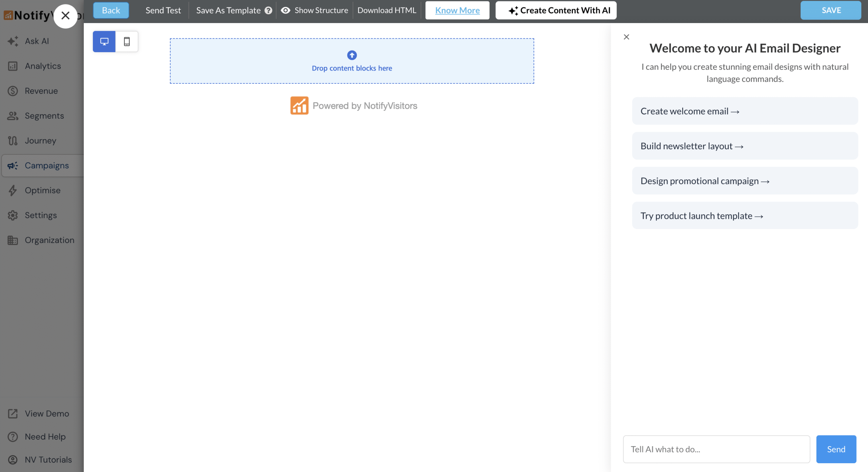Click the Tell AI what to do input
868x472 pixels.
[716, 449]
